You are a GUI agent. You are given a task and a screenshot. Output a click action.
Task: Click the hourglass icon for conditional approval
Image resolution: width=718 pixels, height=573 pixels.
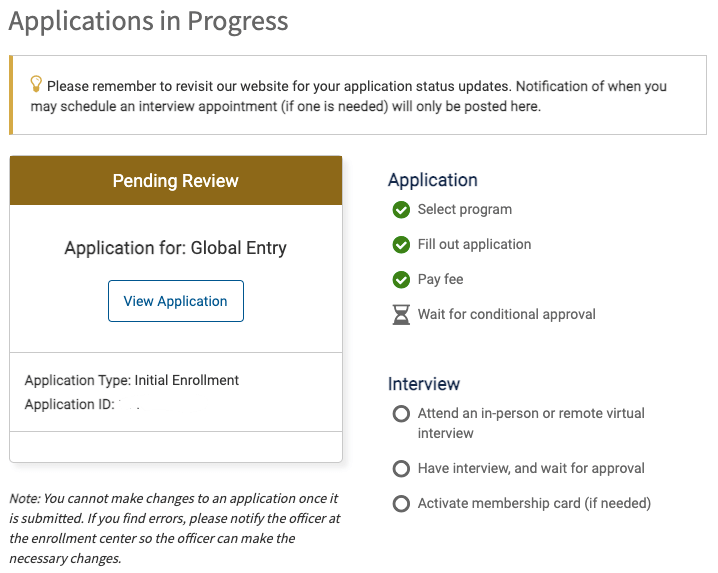coord(401,315)
